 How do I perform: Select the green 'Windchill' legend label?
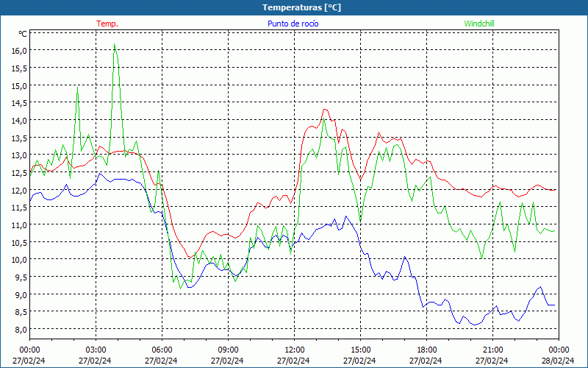479,24
